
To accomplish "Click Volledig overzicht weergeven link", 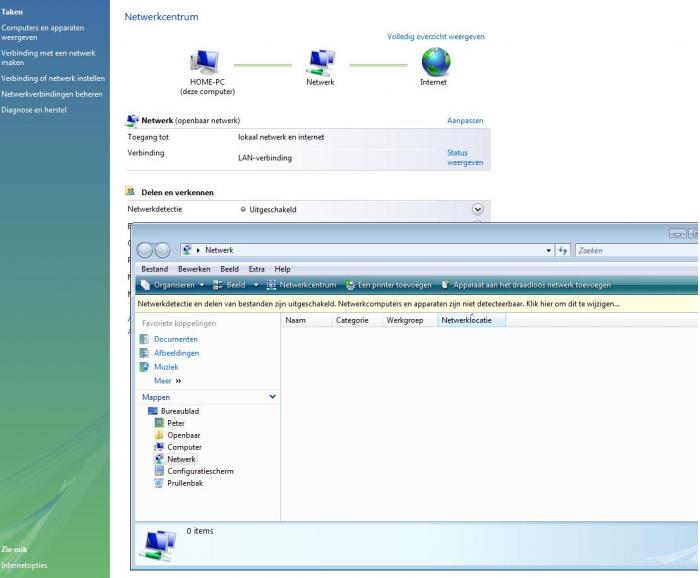I will click(x=435, y=36).
